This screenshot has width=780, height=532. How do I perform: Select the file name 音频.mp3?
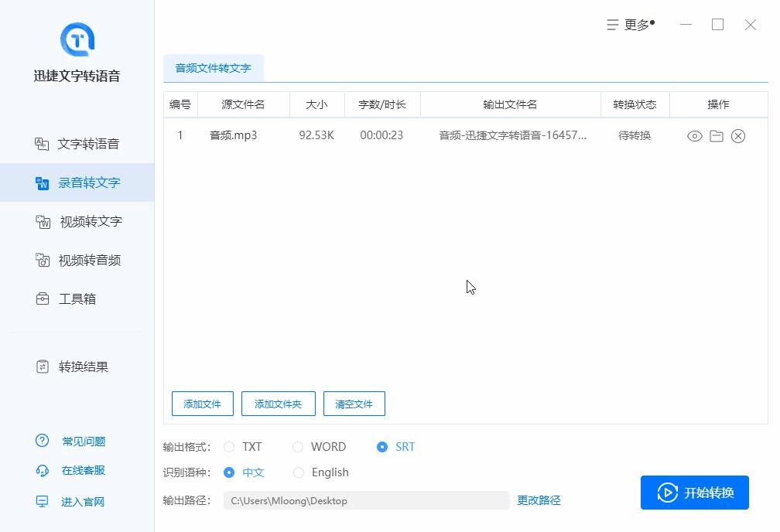(234, 135)
